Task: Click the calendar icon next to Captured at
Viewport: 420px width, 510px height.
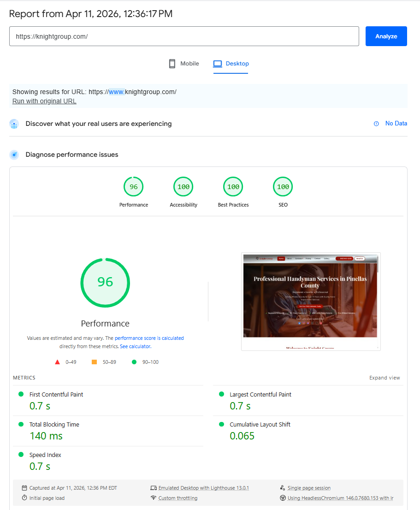Action: click(23, 488)
